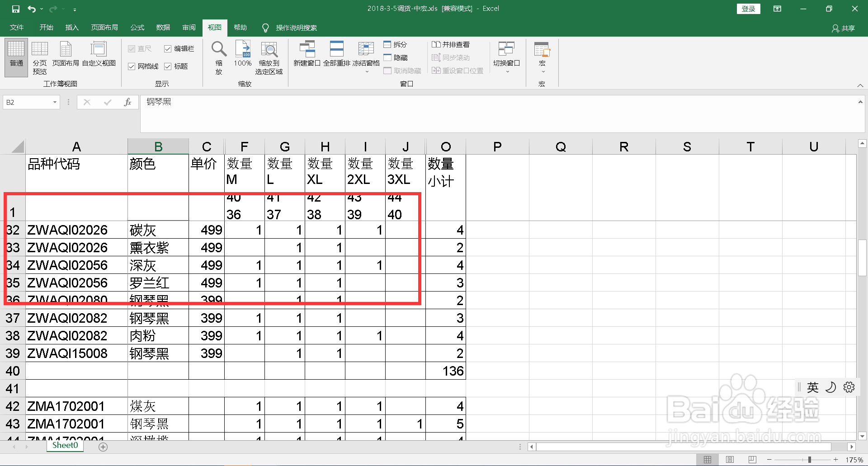Open the Review (审阅) tab

[189, 28]
